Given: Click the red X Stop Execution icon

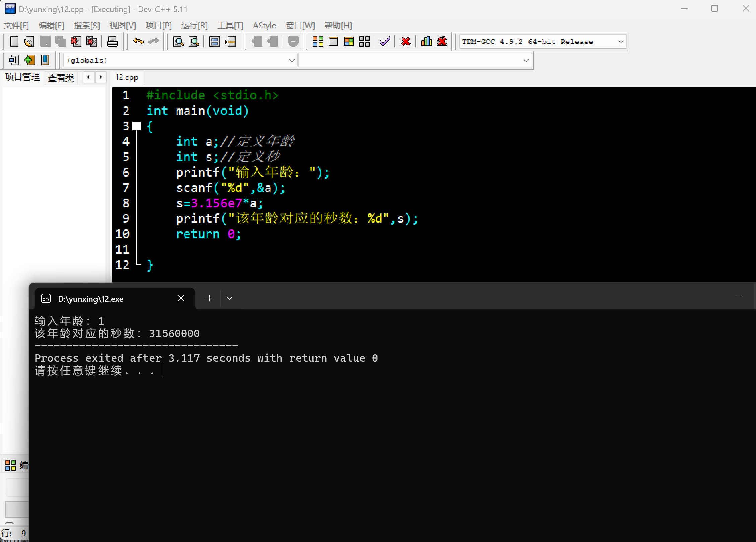Looking at the screenshot, I should click(x=405, y=42).
